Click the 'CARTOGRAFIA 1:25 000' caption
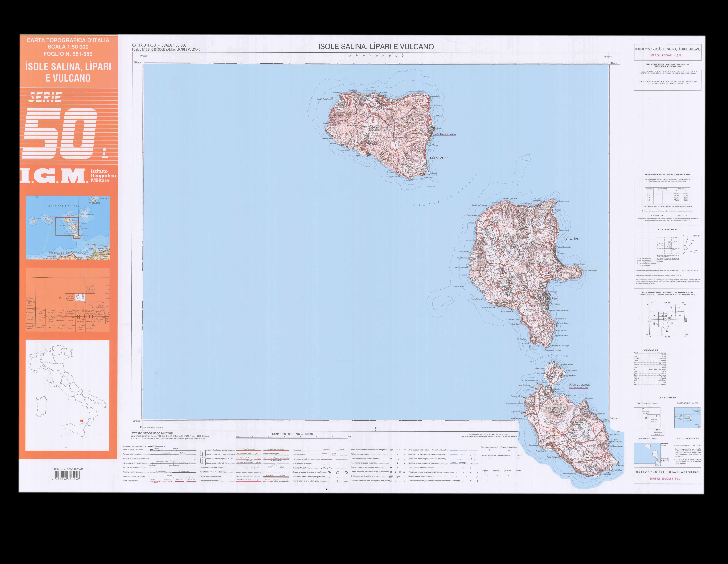Image resolution: width=728 pixels, height=564 pixels. pyautogui.click(x=647, y=403)
